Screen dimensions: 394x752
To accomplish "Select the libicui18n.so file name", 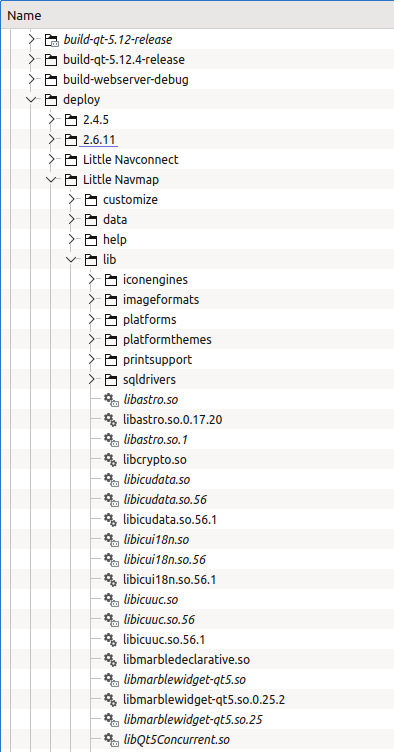I will pyautogui.click(x=156, y=540).
